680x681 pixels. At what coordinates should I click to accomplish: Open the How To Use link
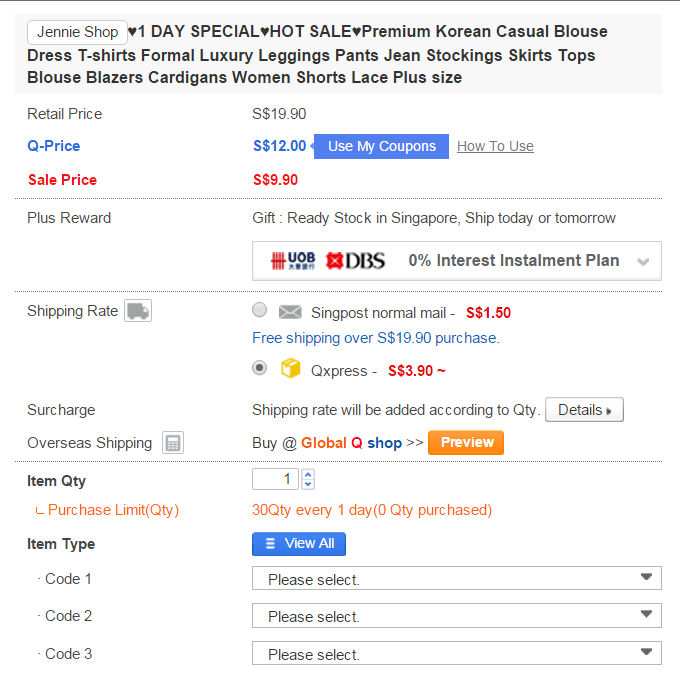[x=495, y=146]
